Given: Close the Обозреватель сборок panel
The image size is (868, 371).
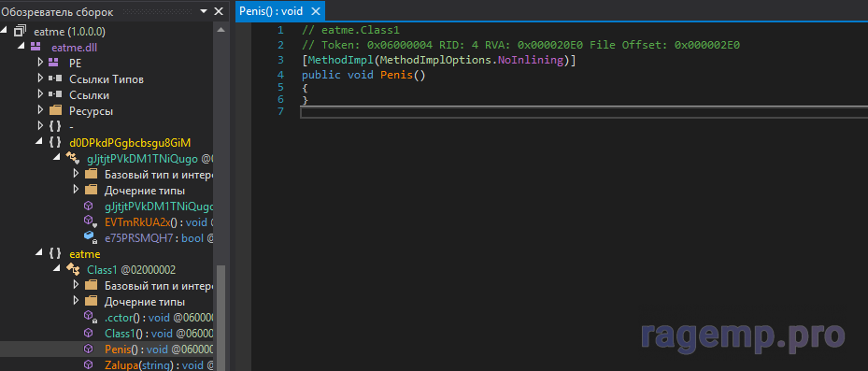Looking at the screenshot, I should pyautogui.click(x=219, y=11).
